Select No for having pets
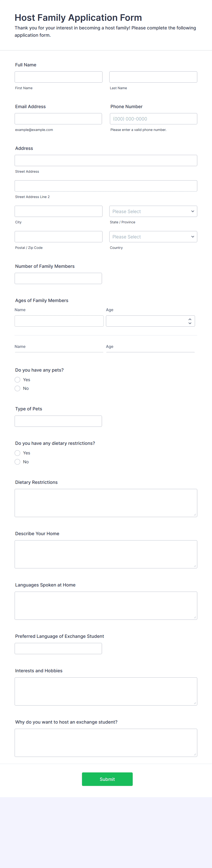Image resolution: width=212 pixels, height=868 pixels. [18, 388]
